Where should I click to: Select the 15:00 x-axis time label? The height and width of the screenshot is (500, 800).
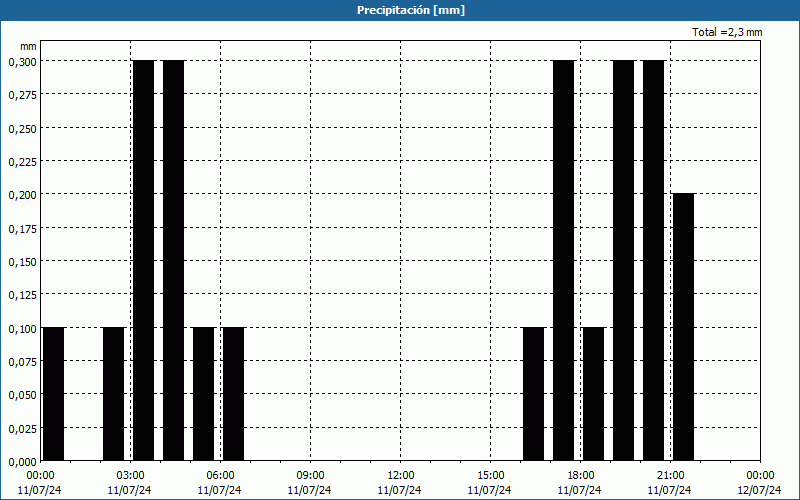490,476
